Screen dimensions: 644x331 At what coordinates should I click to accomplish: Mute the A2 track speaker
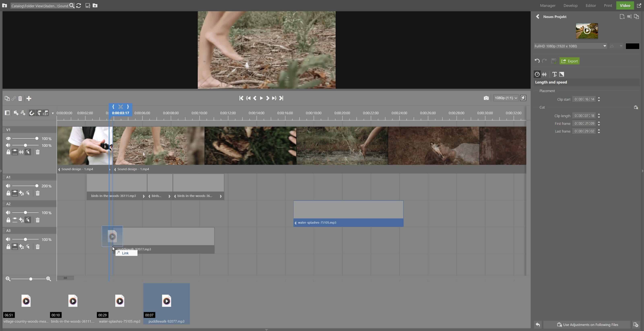point(8,213)
